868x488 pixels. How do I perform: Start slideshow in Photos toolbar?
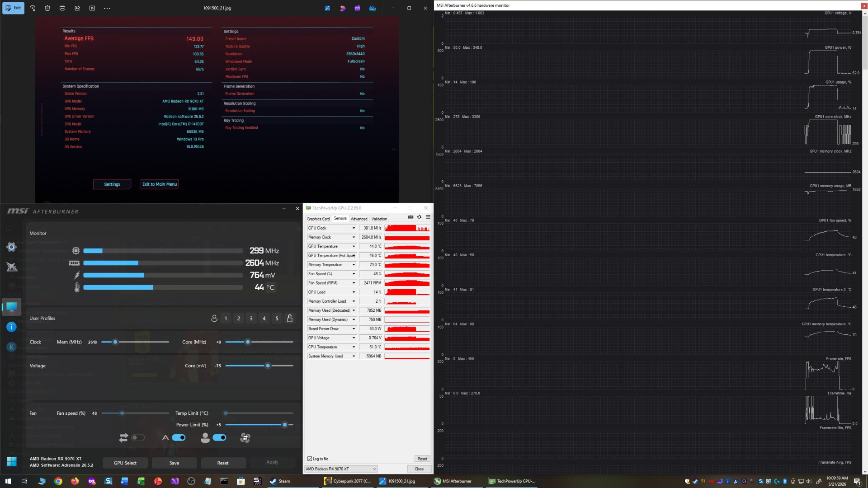(92, 8)
